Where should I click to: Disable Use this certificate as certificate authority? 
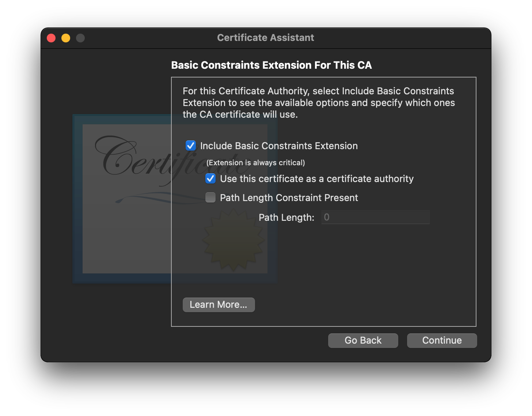[x=210, y=178]
